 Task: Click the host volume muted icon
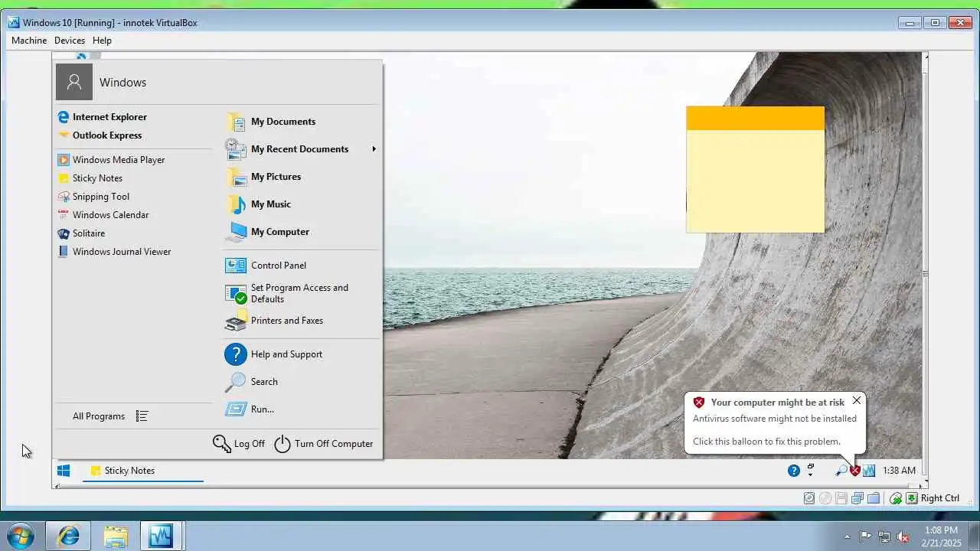point(903,536)
